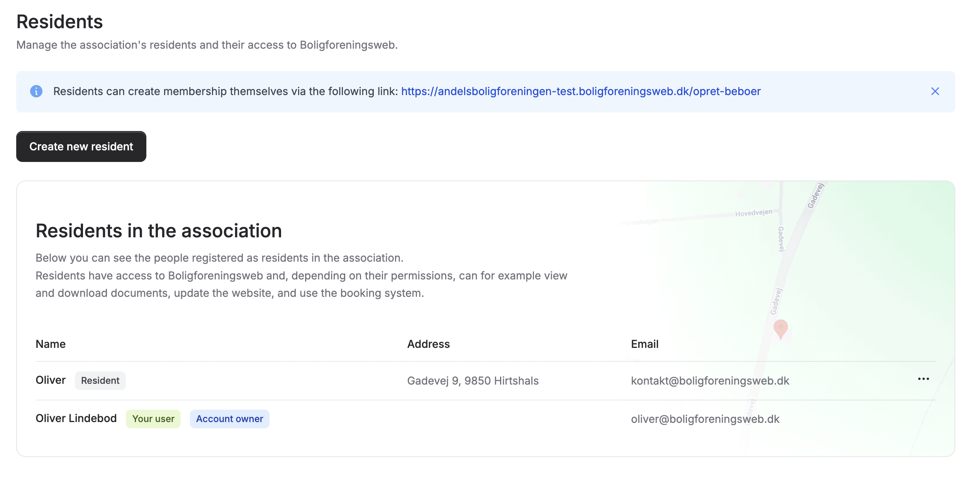This screenshot has width=980, height=487.
Task: Click the Residents page heading
Action: [60, 22]
